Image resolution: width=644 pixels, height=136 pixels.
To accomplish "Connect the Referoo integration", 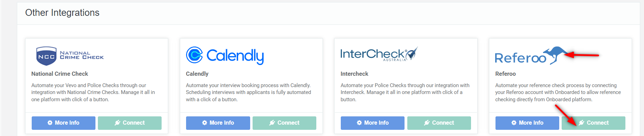I will [593, 123].
